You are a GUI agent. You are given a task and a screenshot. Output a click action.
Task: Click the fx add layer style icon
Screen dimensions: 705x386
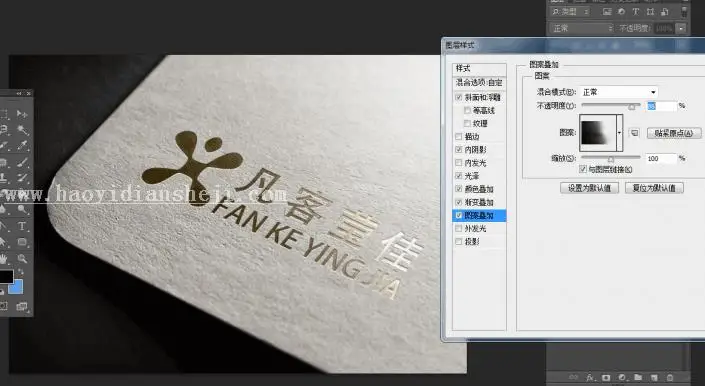(x=590, y=377)
